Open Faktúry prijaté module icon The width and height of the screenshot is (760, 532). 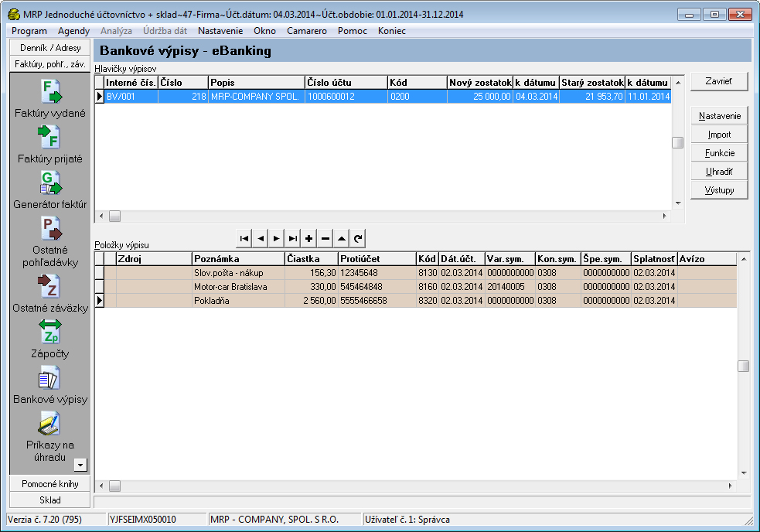pyautogui.click(x=50, y=138)
